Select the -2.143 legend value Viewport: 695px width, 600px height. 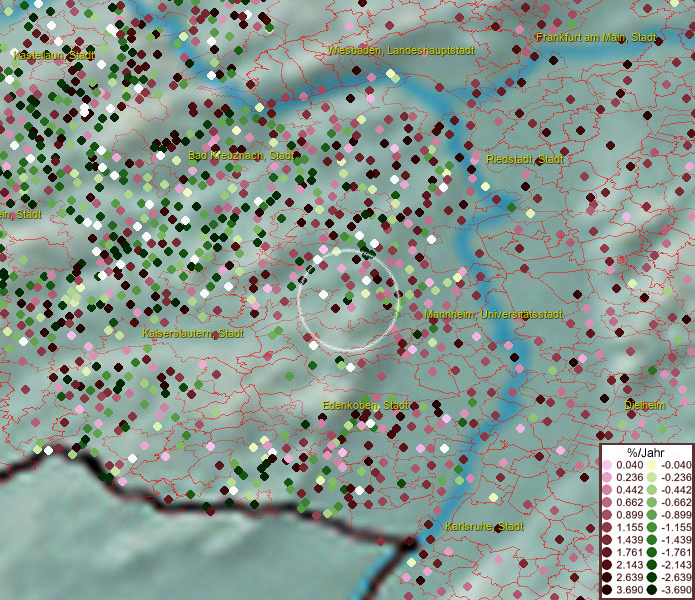pyautogui.click(x=676, y=565)
